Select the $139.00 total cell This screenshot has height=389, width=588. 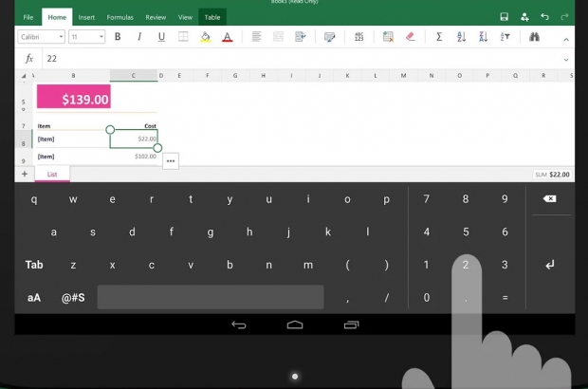tap(74, 97)
